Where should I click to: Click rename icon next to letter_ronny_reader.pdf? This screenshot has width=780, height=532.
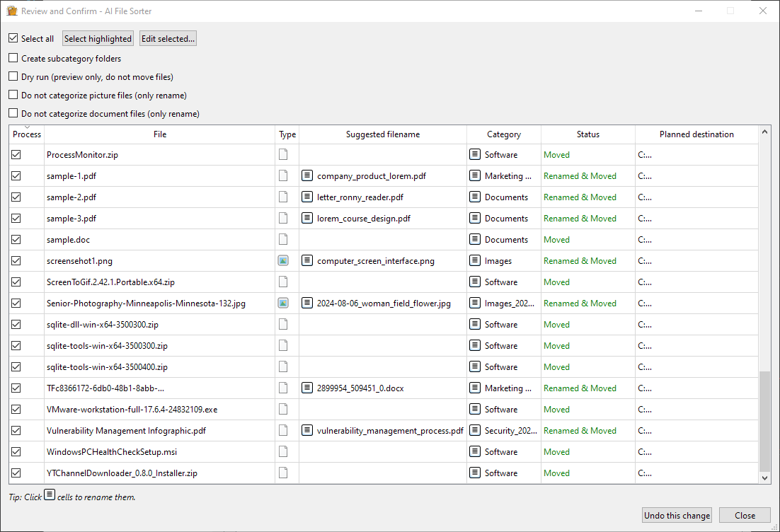click(307, 197)
